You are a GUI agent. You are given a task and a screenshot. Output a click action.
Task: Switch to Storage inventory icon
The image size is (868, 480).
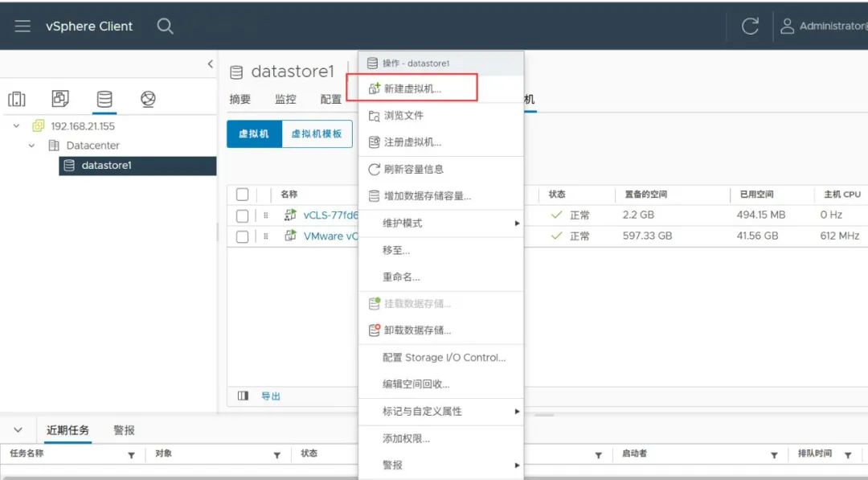[104, 99]
